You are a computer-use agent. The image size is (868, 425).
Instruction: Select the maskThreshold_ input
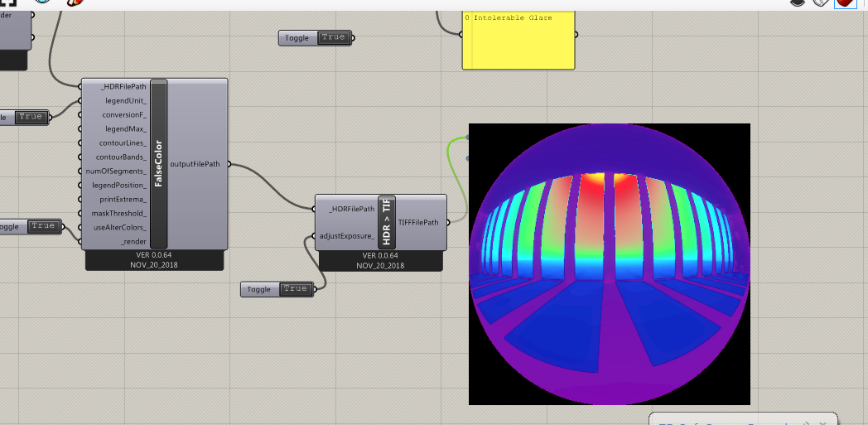119,213
